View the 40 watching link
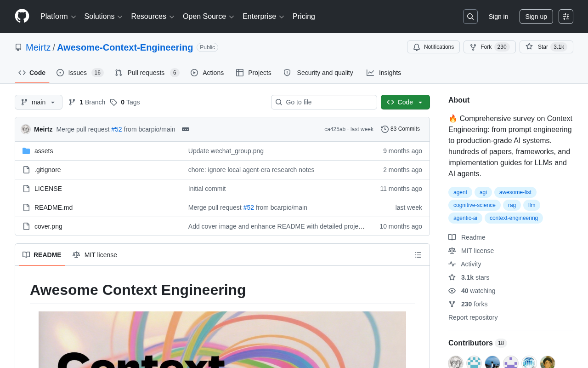 point(472,291)
